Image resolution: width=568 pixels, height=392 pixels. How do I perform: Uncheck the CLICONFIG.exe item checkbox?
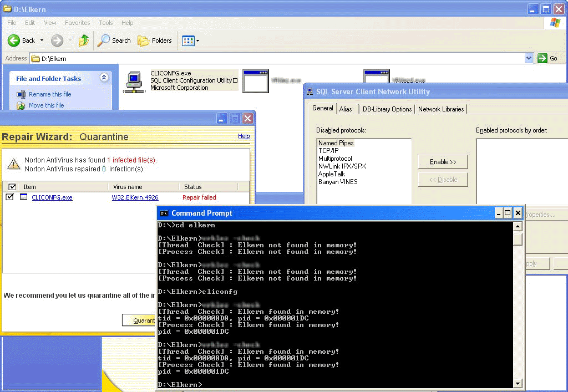pyautogui.click(x=10, y=197)
